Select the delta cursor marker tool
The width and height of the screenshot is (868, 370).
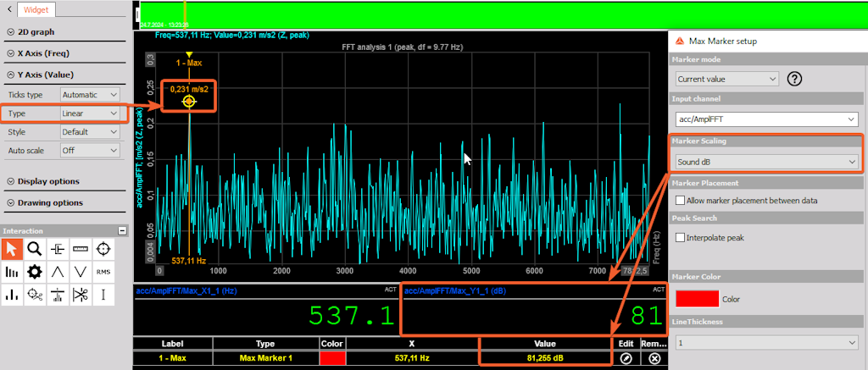pyautogui.click(x=57, y=250)
